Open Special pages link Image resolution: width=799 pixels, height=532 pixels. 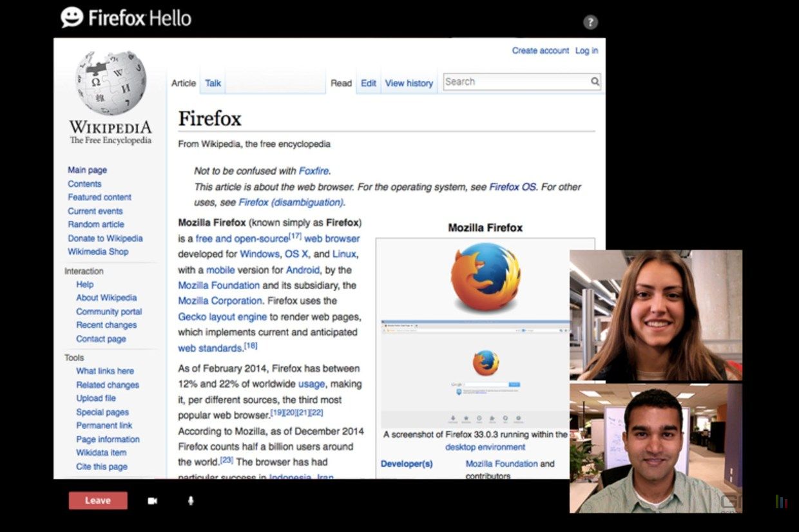[102, 412]
